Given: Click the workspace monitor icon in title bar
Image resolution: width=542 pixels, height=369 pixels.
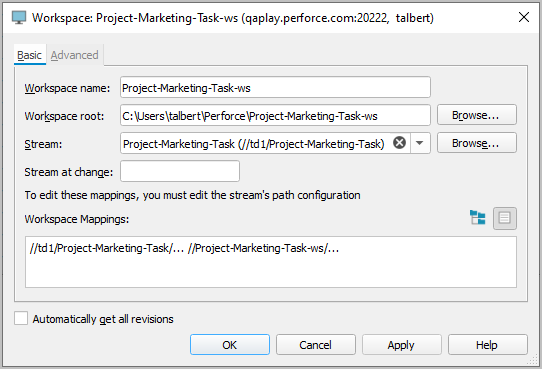Looking at the screenshot, I should (19, 17).
